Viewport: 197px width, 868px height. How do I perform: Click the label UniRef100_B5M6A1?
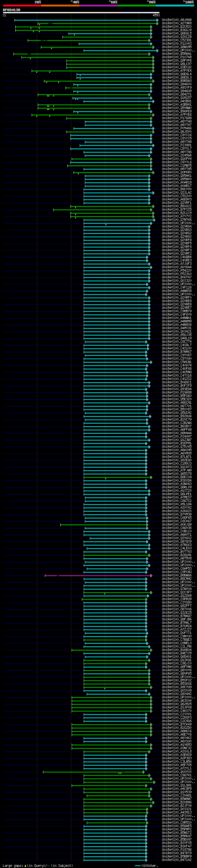click(x=177, y=54)
